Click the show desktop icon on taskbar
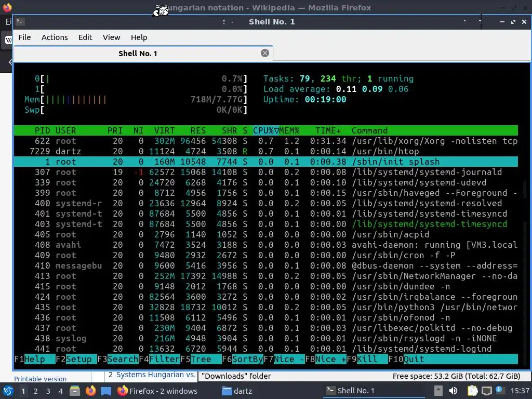The height and width of the screenshot is (399, 532). click(106, 391)
